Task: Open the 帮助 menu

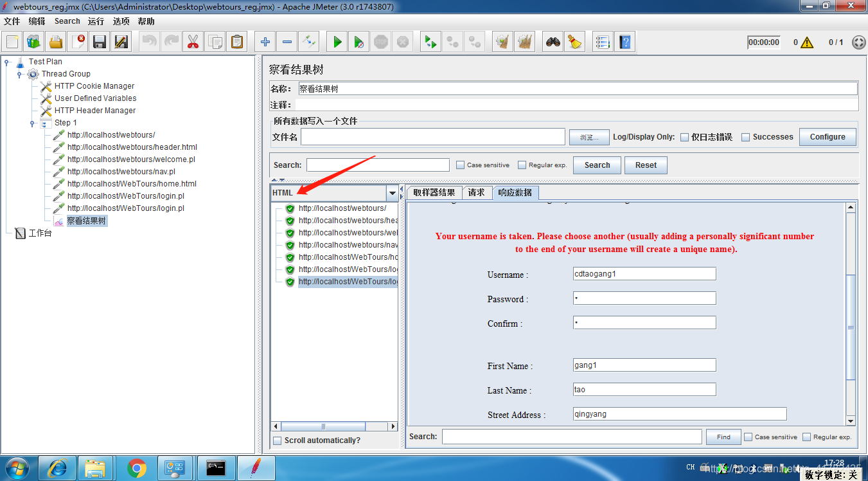Action: click(146, 21)
